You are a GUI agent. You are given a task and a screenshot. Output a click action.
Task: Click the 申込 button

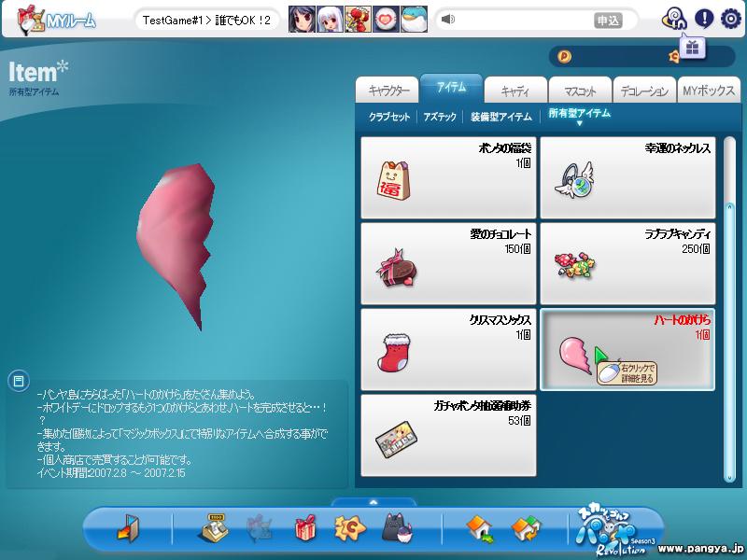[608, 21]
